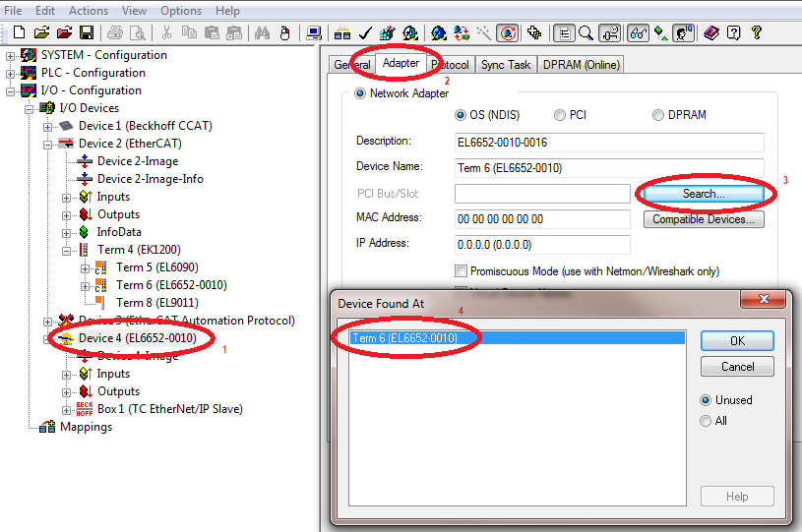802x532 pixels.
Task: Click the boxed context help question icon
Action: [x=734, y=32]
